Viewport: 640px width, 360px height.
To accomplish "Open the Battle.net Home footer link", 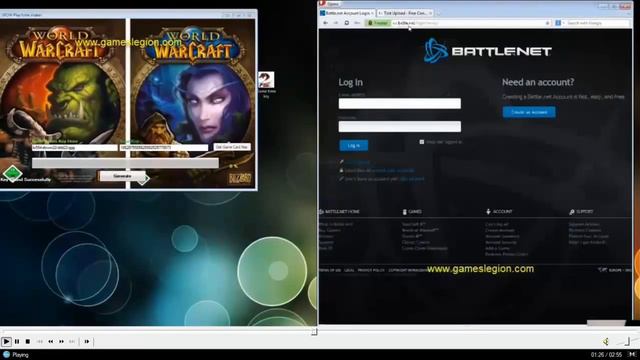I will coord(339,212).
